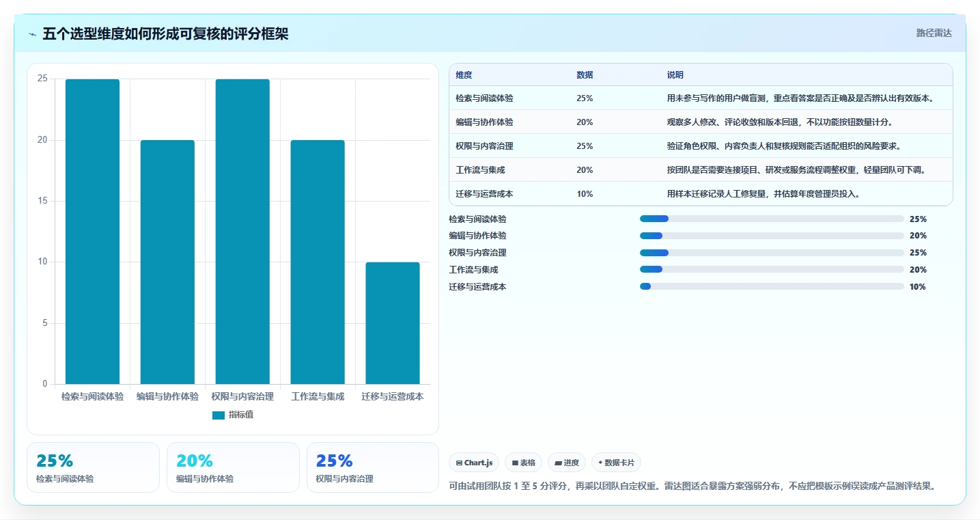
Task: Click the 10% value in table
Action: (585, 194)
